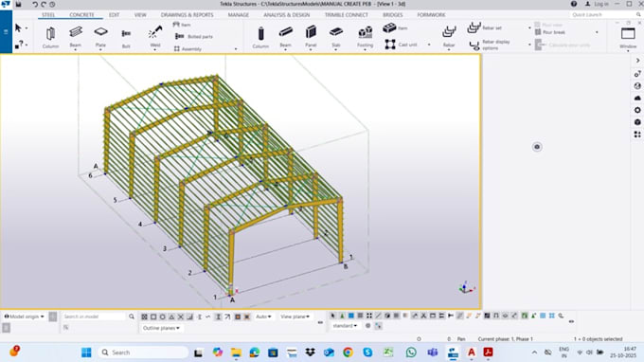Open the Auto snap depth dropdown
Viewport: 644px width, 362px height.
(263, 317)
